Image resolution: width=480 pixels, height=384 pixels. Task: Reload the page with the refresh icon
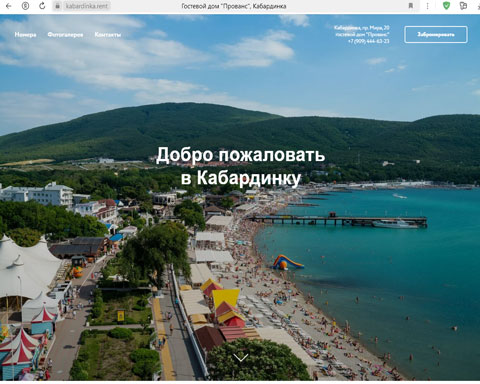coord(42,6)
